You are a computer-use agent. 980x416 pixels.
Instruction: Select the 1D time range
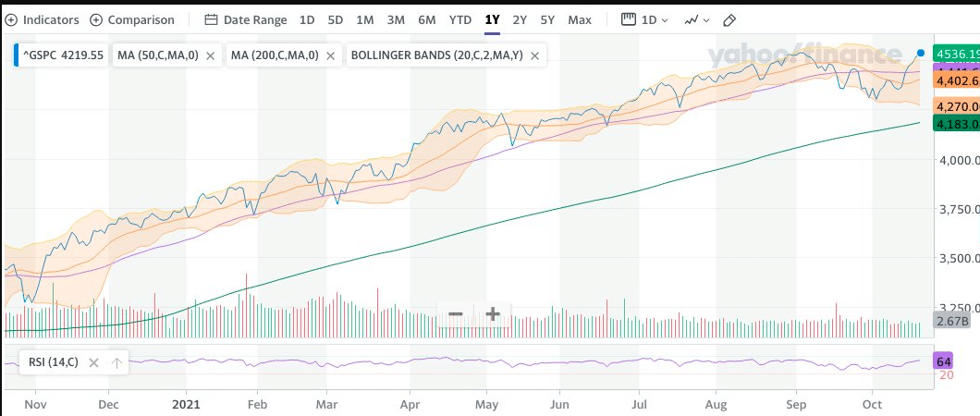click(307, 19)
